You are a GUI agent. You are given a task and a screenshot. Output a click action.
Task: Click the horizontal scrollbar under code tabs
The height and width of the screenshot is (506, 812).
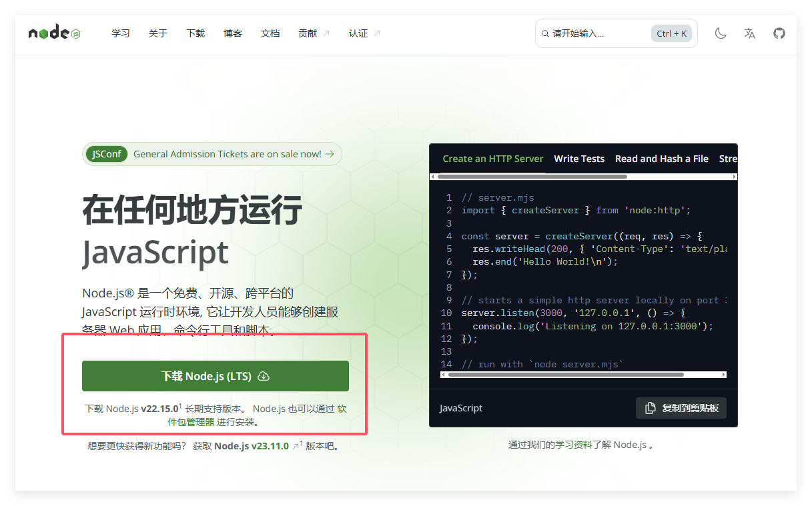[x=532, y=177]
